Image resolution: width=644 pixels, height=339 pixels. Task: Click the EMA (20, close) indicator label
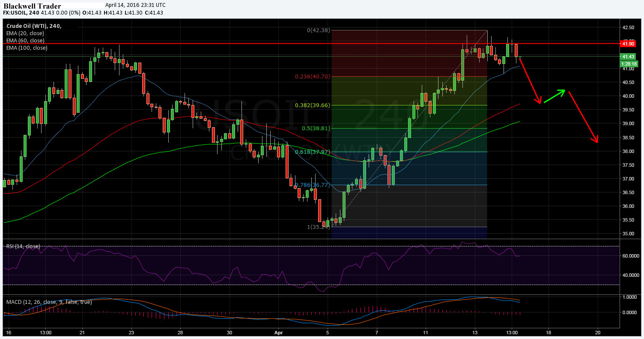(x=25, y=33)
